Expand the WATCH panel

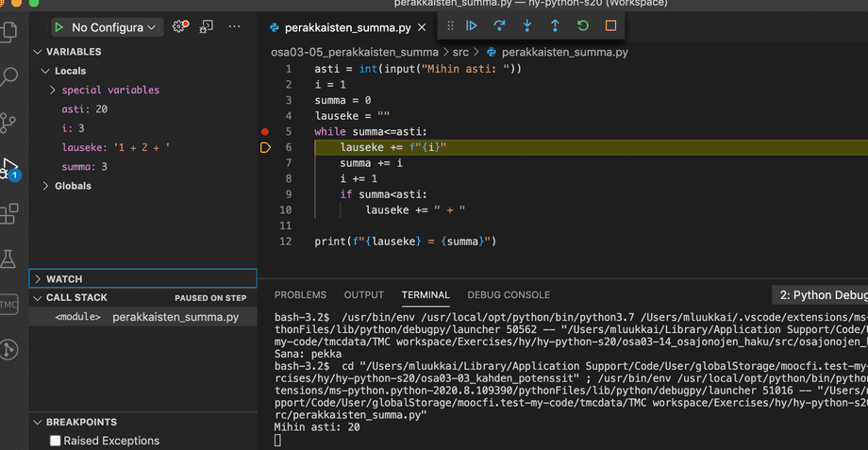point(64,279)
